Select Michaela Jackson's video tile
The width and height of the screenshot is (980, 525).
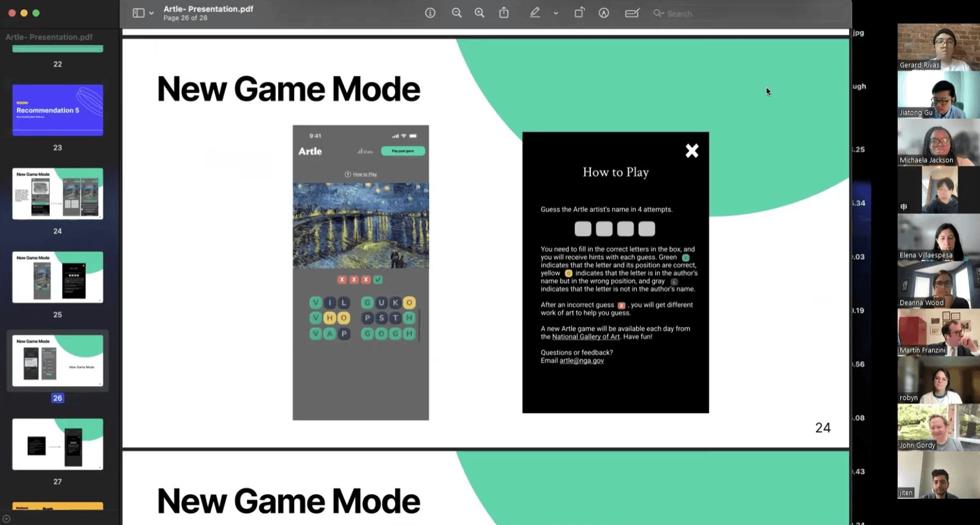click(x=939, y=142)
